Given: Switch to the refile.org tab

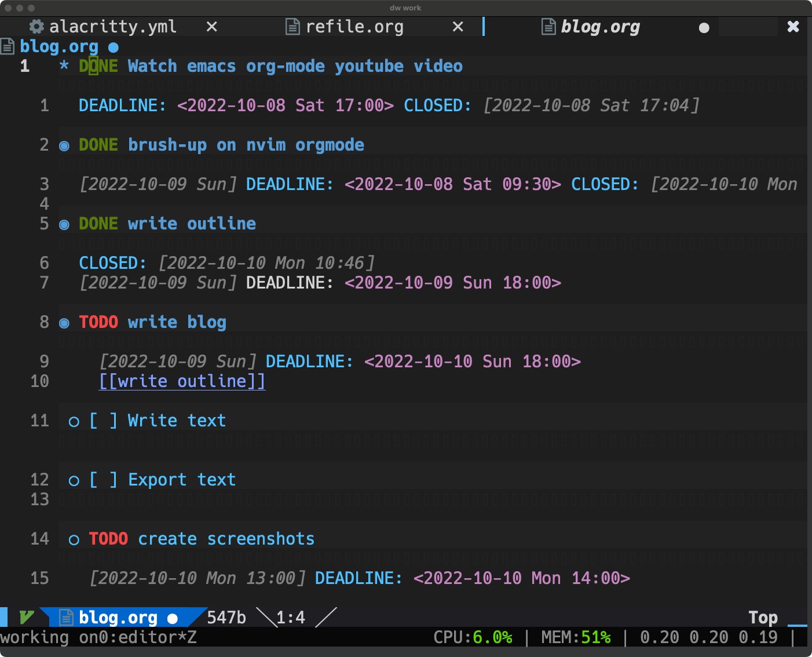Looking at the screenshot, I should click(x=354, y=27).
